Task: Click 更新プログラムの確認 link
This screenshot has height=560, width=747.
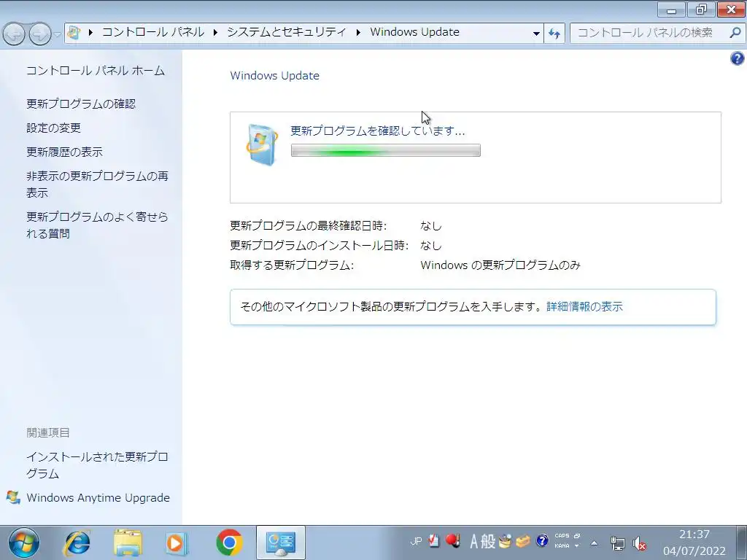Action: tap(81, 104)
